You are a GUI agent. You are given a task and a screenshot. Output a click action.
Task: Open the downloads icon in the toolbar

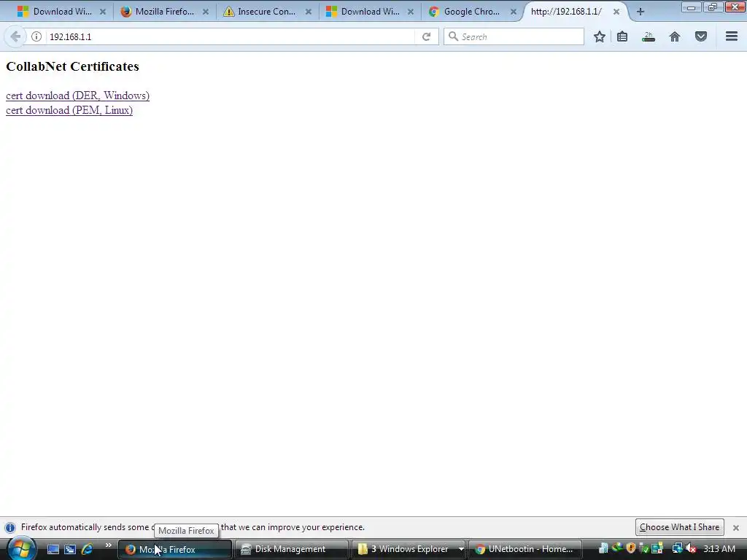click(649, 36)
